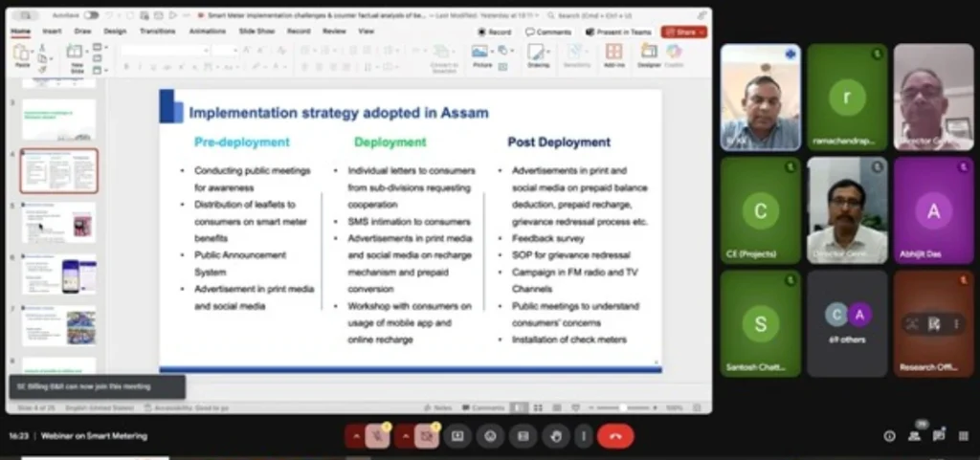Expand microphone audio settings arrow
980x460 pixels.
pos(357,436)
